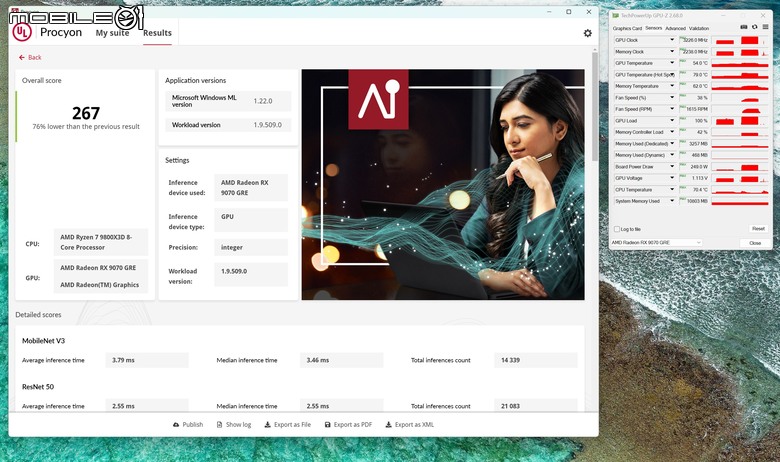Select the overall score 267
780x462 pixels.
(x=86, y=113)
